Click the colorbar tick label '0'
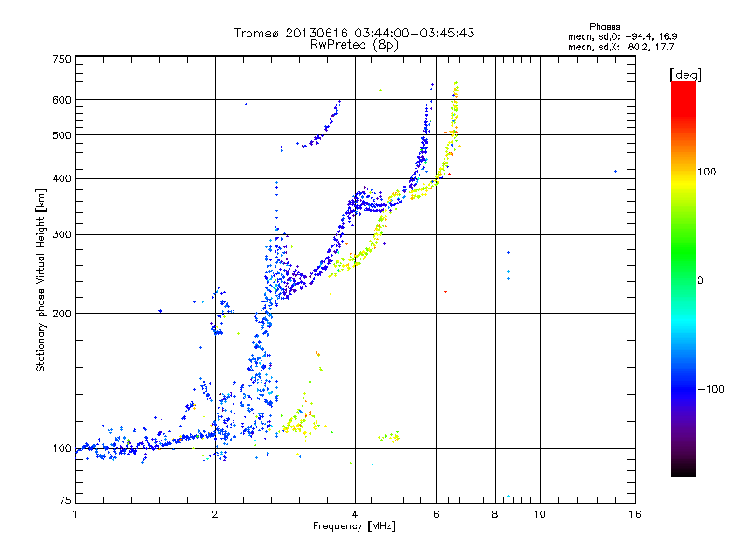 coord(699,281)
